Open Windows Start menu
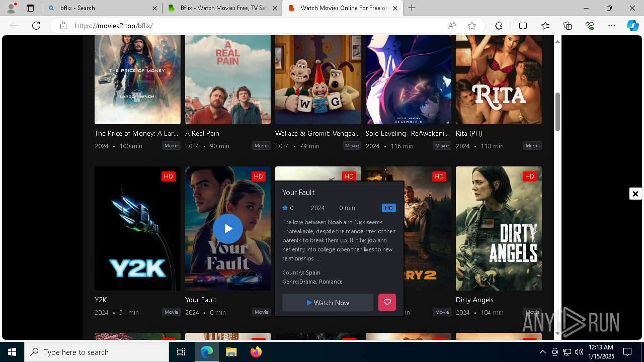This screenshot has height=362, width=644. tap(12, 352)
